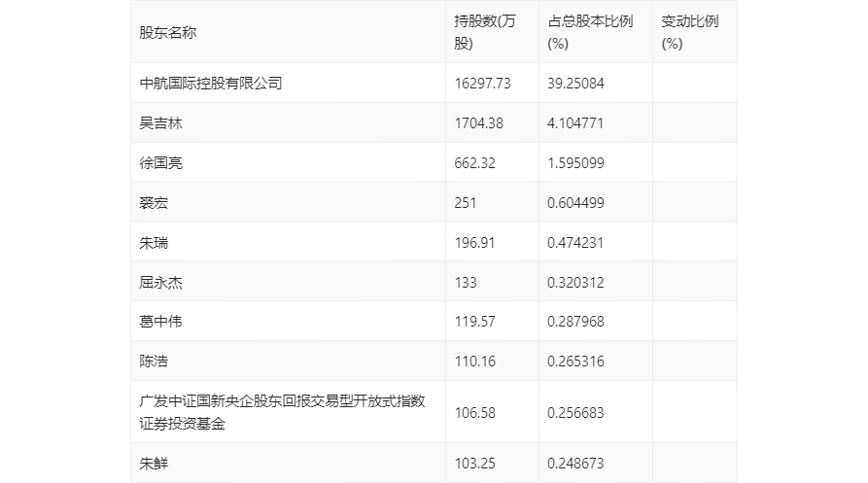Click the percentage 0.256683
868x483 pixels.
pos(575,413)
